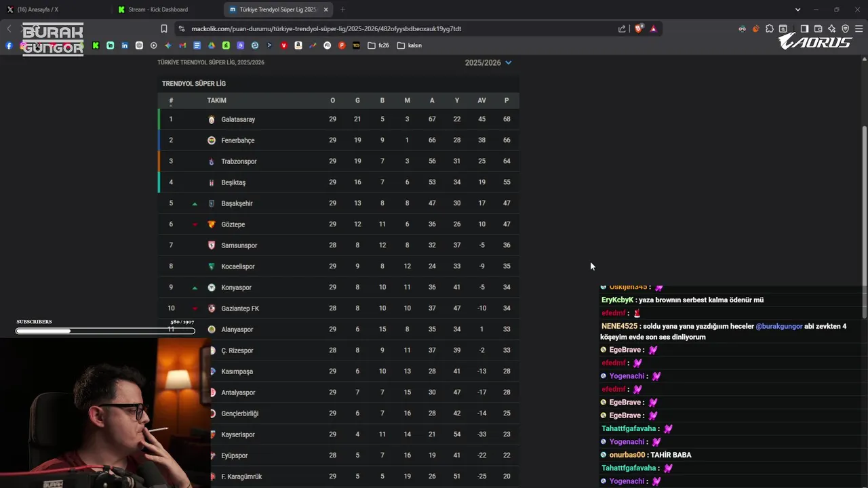Open the Google Docs bookmark icon

point(197,45)
